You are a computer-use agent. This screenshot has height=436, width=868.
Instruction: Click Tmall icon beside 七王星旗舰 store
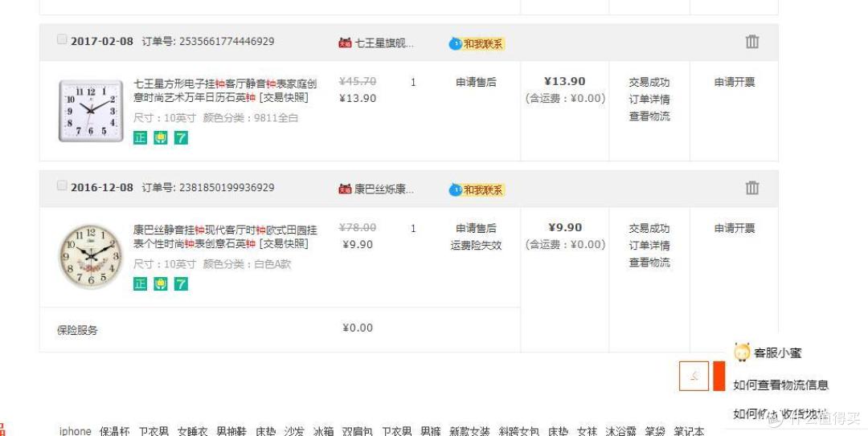point(345,43)
